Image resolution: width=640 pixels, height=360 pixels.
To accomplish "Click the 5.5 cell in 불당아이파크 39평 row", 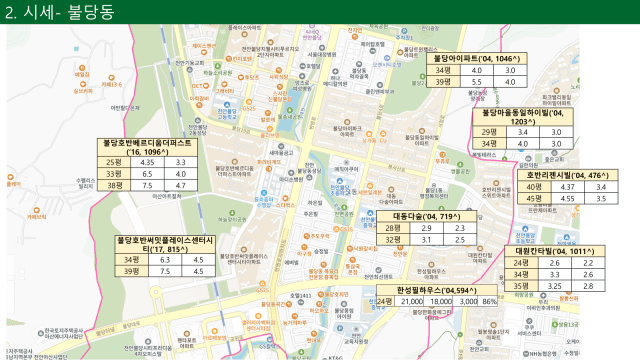I will click(x=477, y=82).
